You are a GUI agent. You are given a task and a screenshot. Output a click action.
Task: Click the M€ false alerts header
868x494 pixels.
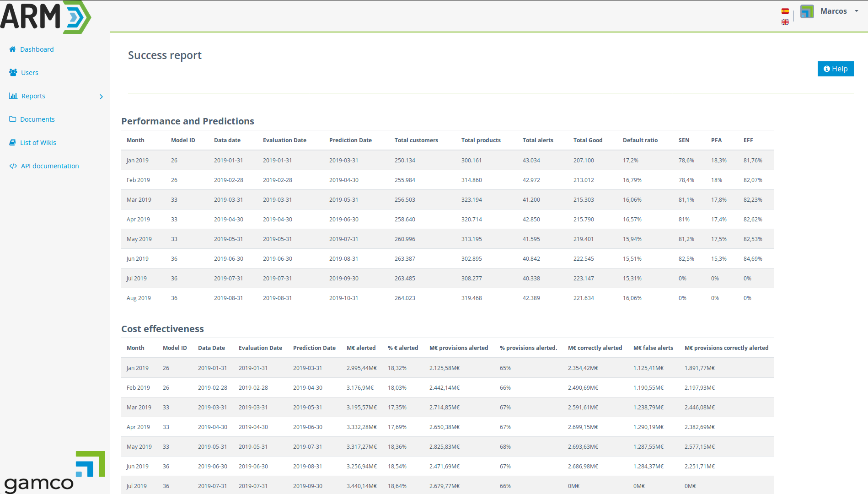pos(653,348)
